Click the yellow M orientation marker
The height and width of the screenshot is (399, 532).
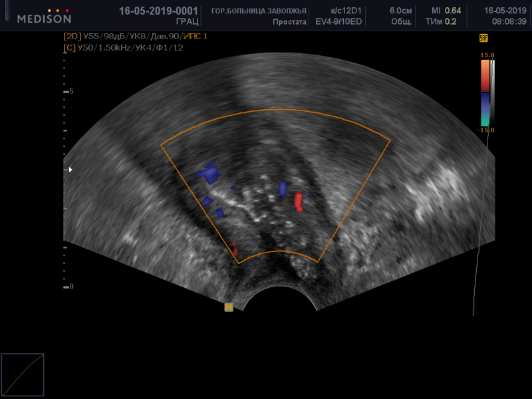pos(229,307)
